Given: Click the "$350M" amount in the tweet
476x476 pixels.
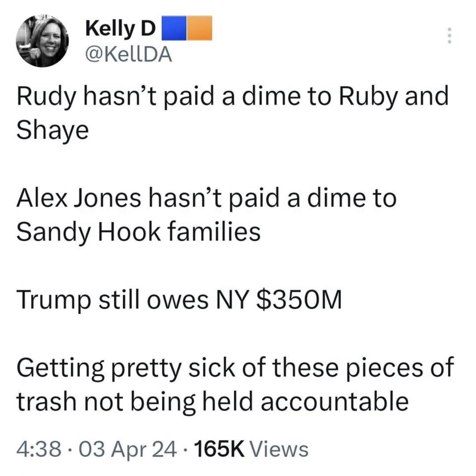Looking at the screenshot, I should tap(299, 300).
